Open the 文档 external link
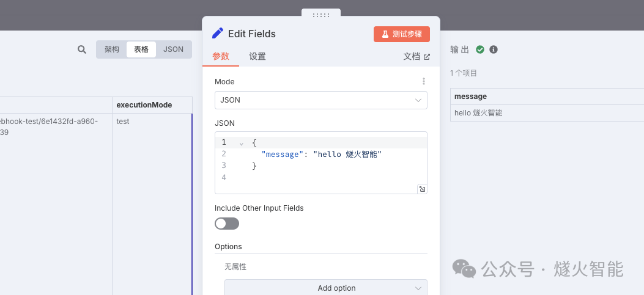 click(x=416, y=57)
